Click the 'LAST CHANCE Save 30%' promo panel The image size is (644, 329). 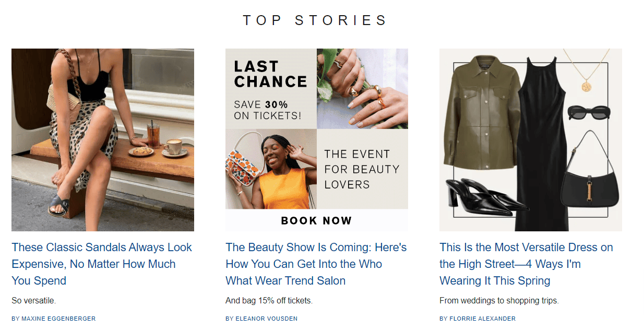click(270, 89)
